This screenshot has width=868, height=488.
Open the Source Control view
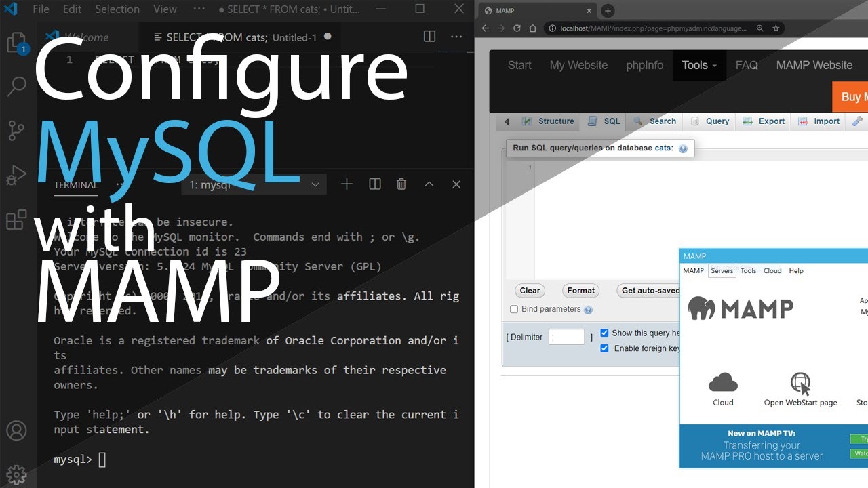(16, 130)
